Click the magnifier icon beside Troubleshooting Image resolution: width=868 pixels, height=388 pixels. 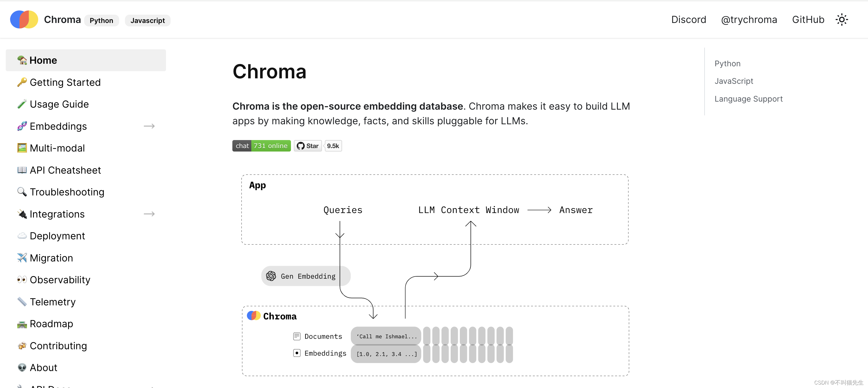coord(22,192)
